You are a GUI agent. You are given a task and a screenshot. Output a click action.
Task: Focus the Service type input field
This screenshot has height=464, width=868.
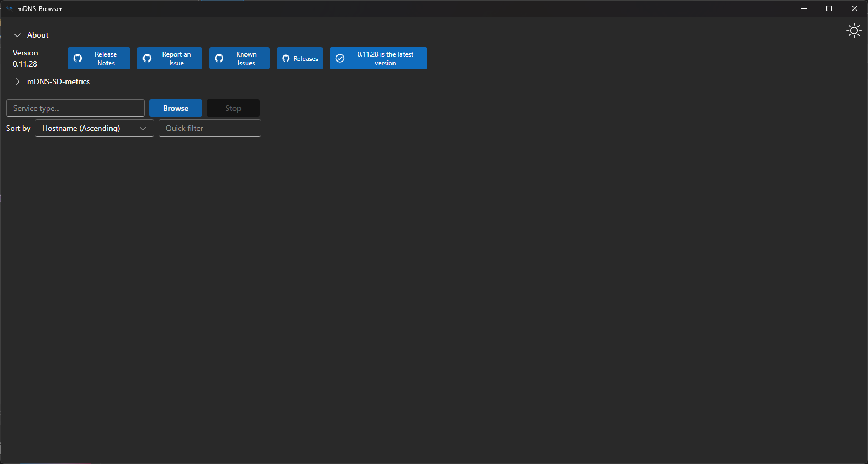(x=75, y=108)
